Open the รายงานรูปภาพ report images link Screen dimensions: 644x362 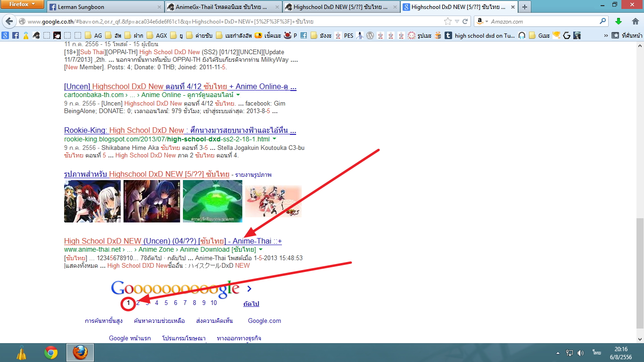point(253,175)
